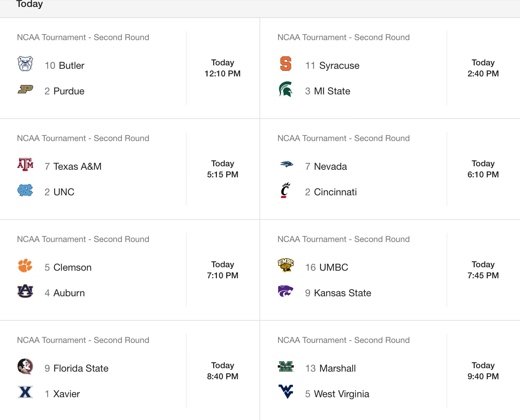The width and height of the screenshot is (520, 420).
Task: Open the 2 Cincinnati team link
Action: (331, 192)
